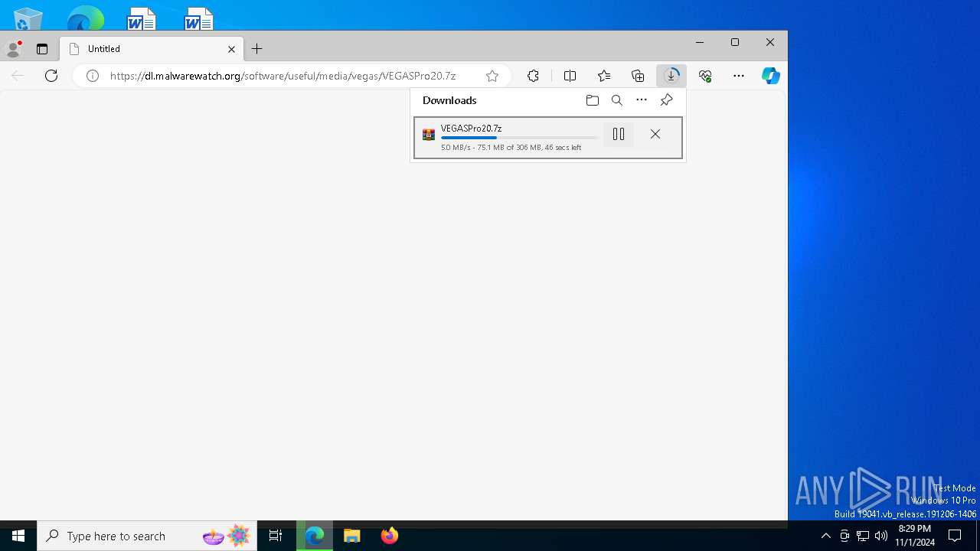Open Settings and more menu
This screenshot has width=980, height=551.
[739, 76]
